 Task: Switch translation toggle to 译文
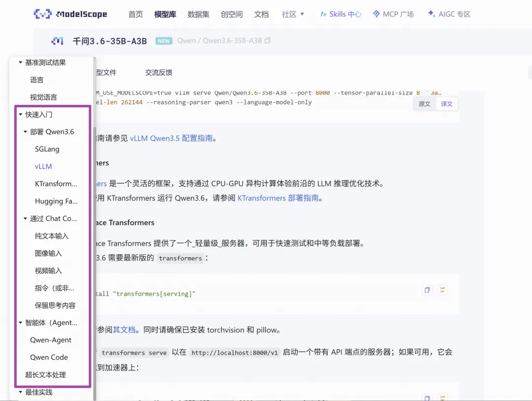pos(447,104)
